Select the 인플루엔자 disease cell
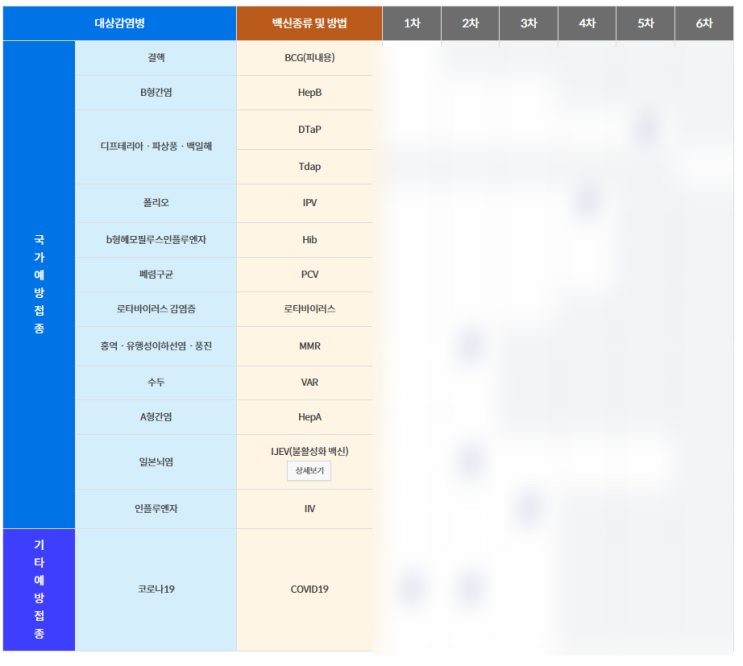Image resolution: width=743 pixels, height=666 pixels. coord(156,509)
